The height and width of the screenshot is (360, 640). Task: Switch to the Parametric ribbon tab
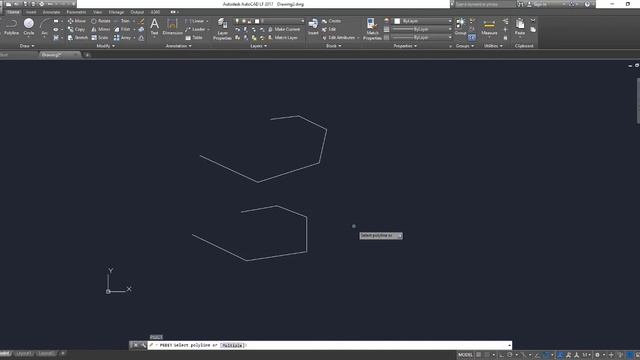tap(76, 12)
